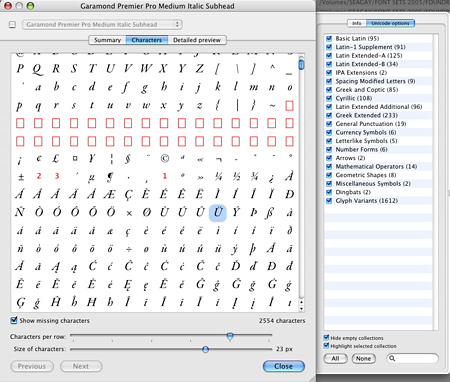The width and height of the screenshot is (450, 382).
Task: Toggle checkbox beside font name dropdown
Action: click(x=12, y=25)
